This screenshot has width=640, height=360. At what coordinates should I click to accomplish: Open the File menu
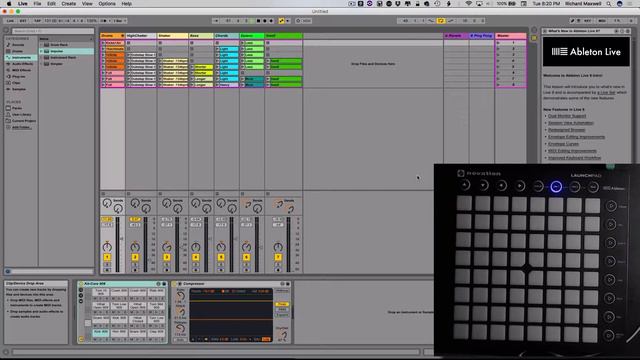pyautogui.click(x=37, y=4)
